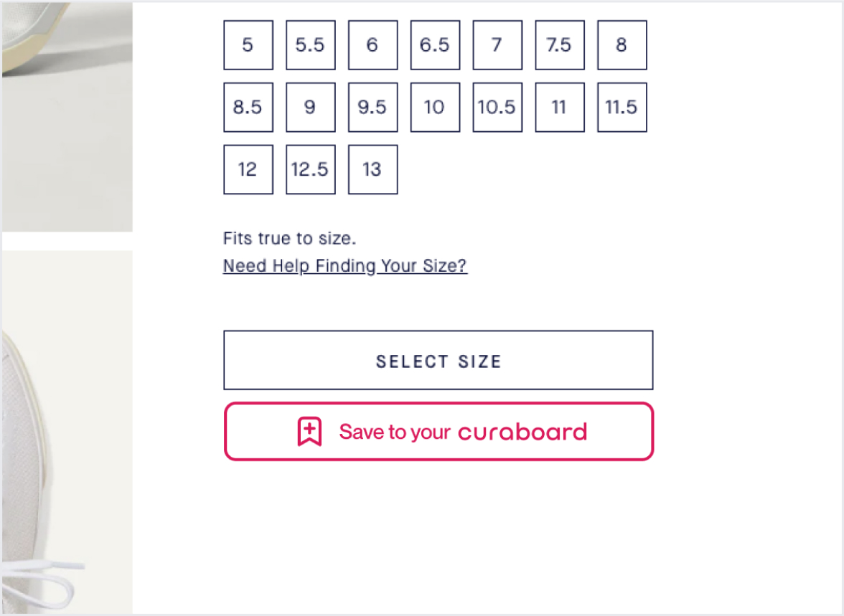
Task: Select size 7 box
Action: [x=497, y=45]
